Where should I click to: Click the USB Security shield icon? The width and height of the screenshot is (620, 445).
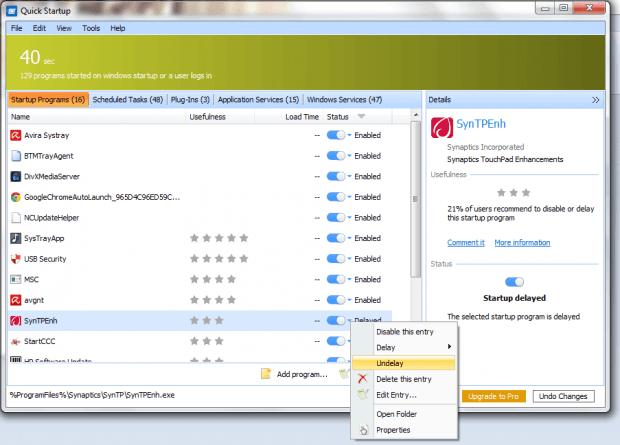point(15,259)
